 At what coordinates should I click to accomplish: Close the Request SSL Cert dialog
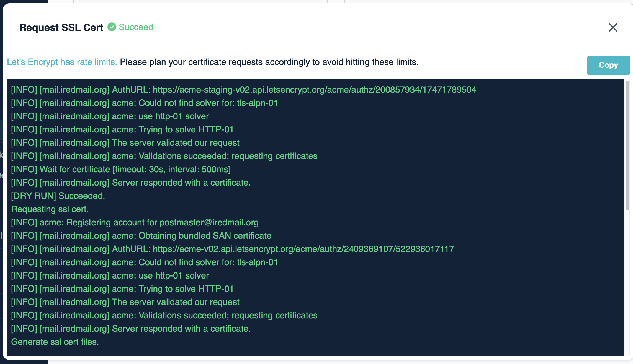tap(613, 27)
